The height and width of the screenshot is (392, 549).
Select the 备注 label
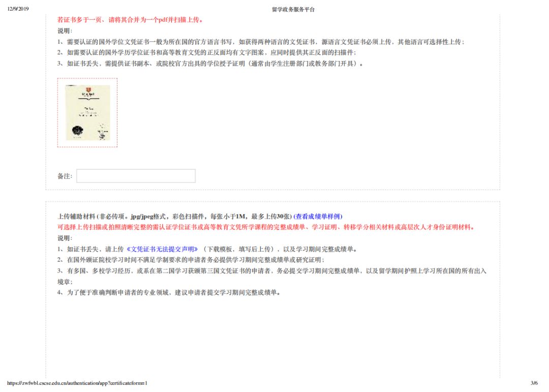coord(65,176)
